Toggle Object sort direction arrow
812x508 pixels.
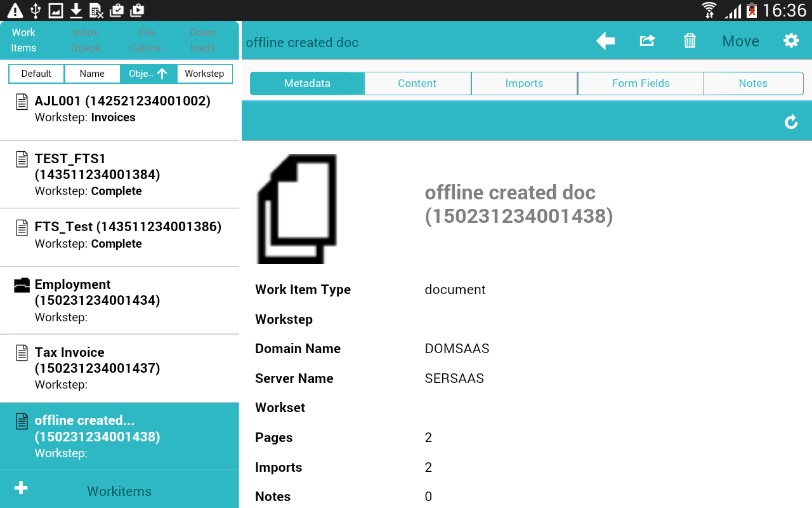pyautogui.click(x=162, y=74)
